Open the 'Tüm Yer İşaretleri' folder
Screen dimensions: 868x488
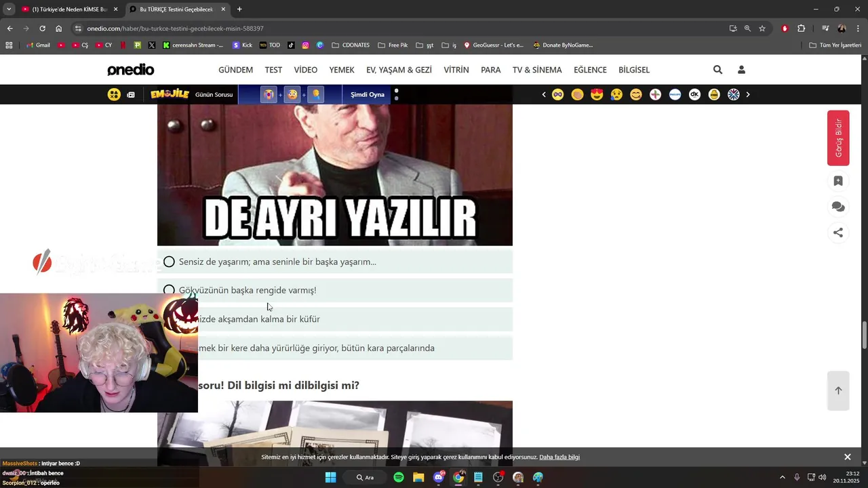coord(835,45)
